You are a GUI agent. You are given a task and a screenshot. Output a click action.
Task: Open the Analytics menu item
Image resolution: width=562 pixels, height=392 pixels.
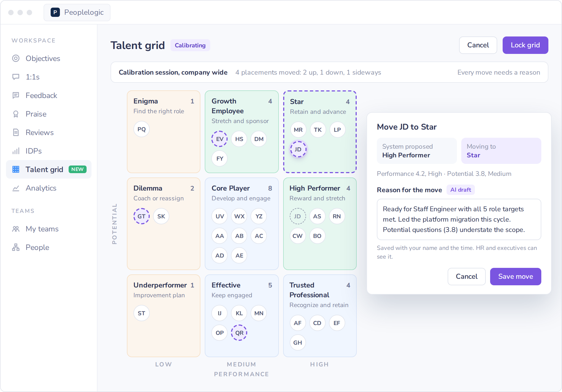point(49,188)
